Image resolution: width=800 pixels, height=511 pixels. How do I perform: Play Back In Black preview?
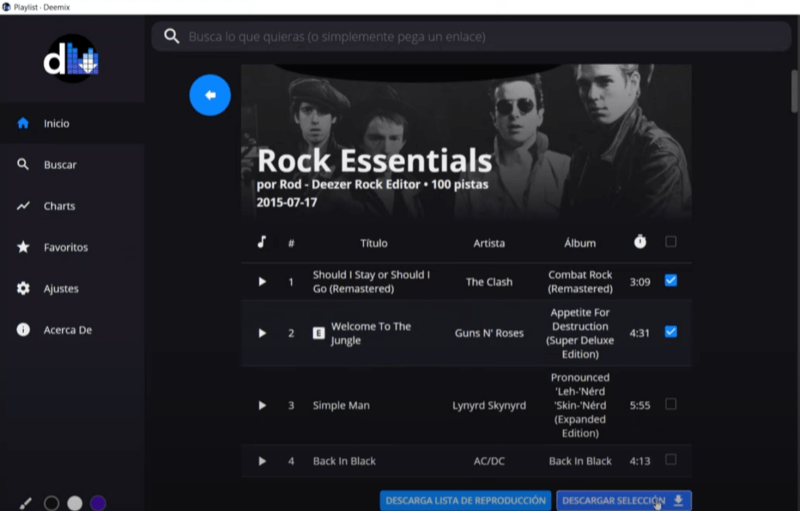point(262,461)
